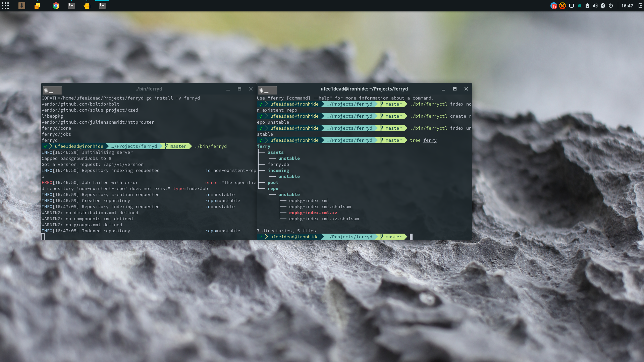Image resolution: width=644 pixels, height=362 pixels.
Task: Maximize the ~/Projects/ferryd terminal window
Action: (455, 89)
